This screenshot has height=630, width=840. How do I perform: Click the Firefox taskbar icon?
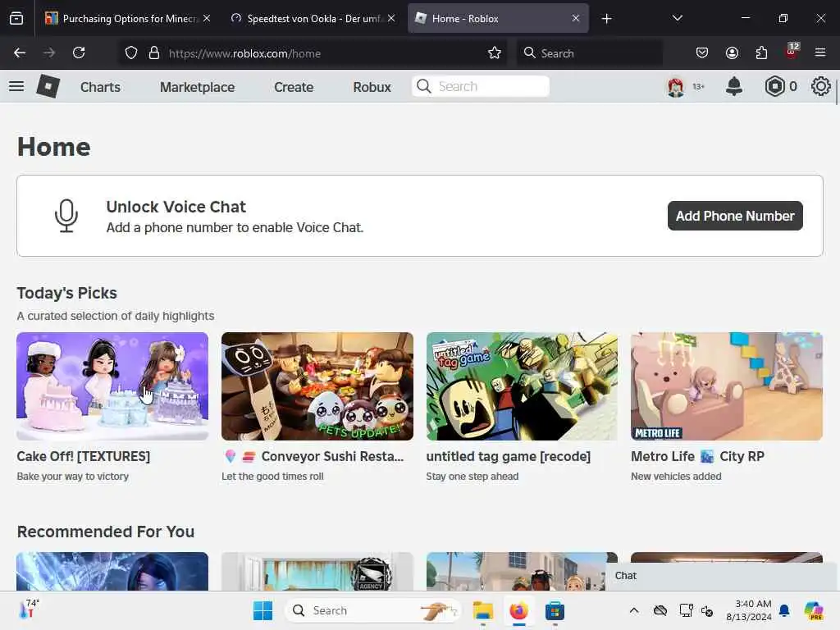[x=518, y=610]
